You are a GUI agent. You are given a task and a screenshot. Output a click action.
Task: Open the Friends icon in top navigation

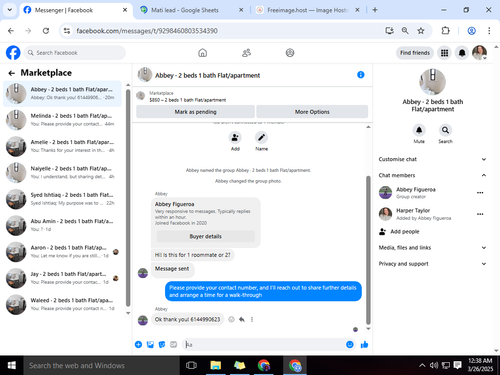tap(246, 53)
